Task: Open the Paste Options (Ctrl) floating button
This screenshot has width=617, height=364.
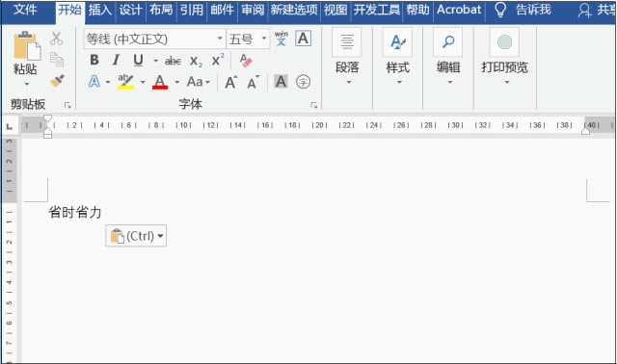Action: (136, 236)
